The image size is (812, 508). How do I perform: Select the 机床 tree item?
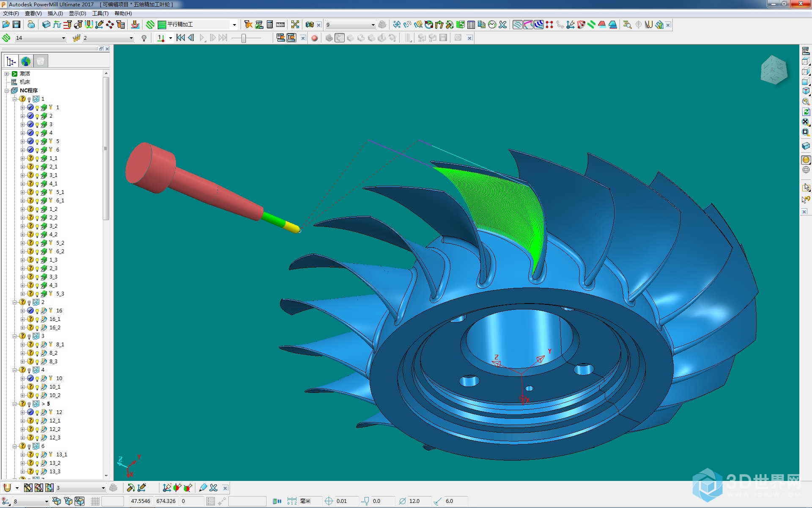25,82
